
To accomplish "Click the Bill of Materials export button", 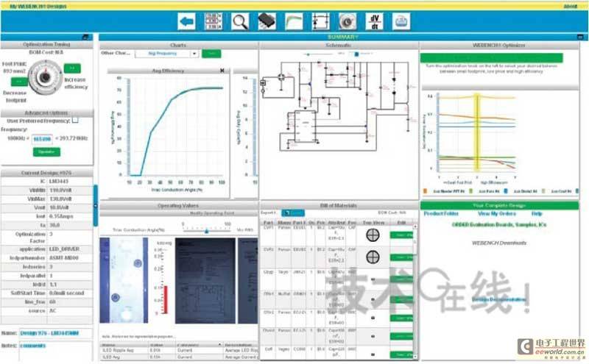I will point(293,213).
